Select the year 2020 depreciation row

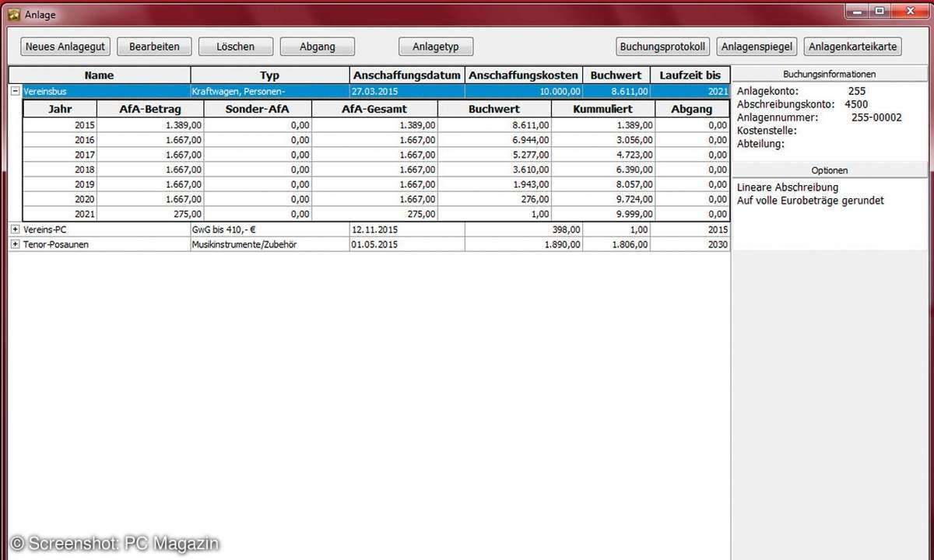tap(376, 199)
